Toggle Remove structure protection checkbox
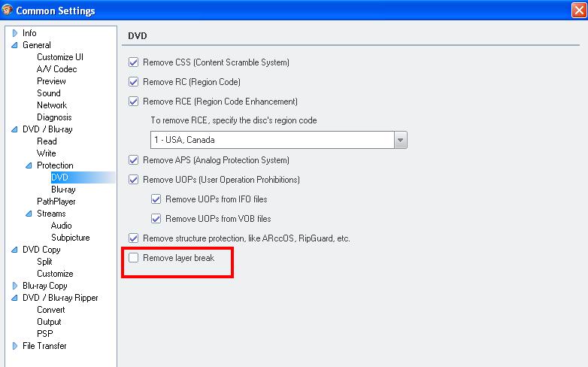 click(134, 238)
